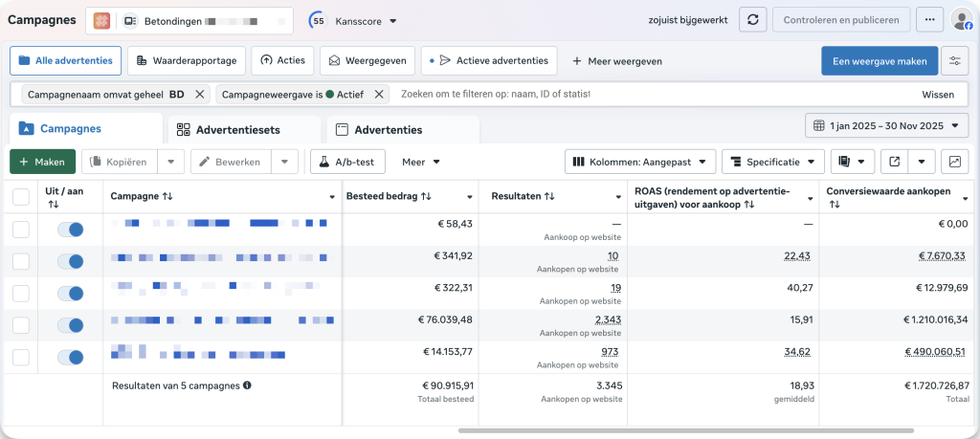This screenshot has width=980, height=439.
Task: Open the Kolommen: Aangepast dropdown
Action: pyautogui.click(x=640, y=162)
